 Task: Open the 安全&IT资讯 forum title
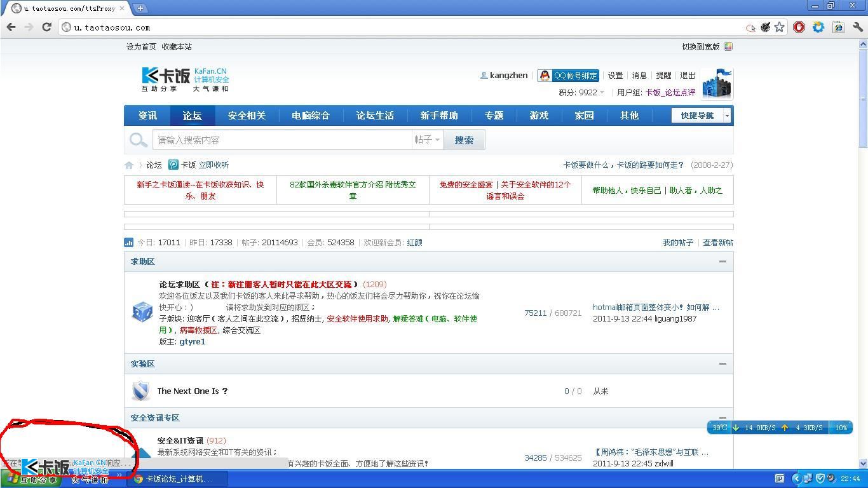(180, 440)
